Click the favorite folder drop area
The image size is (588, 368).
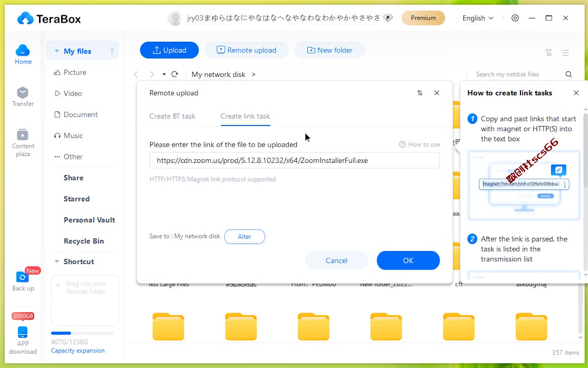[x=85, y=300]
